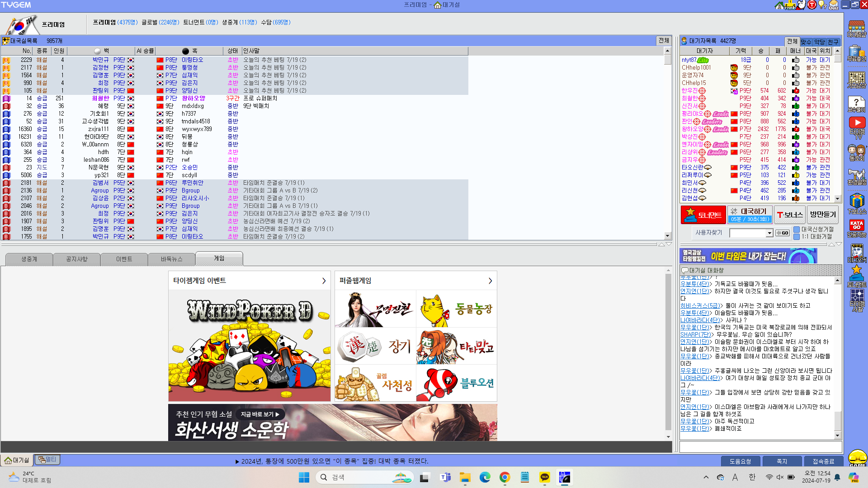Open the 명국감상 타임랭킹전 banner
This screenshot has width=868, height=488.
click(x=749, y=256)
